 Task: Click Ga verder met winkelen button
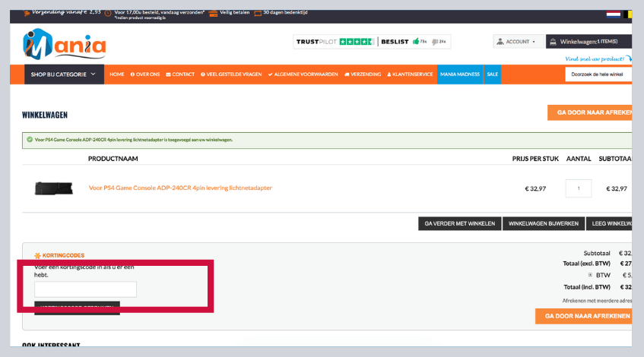(x=459, y=223)
